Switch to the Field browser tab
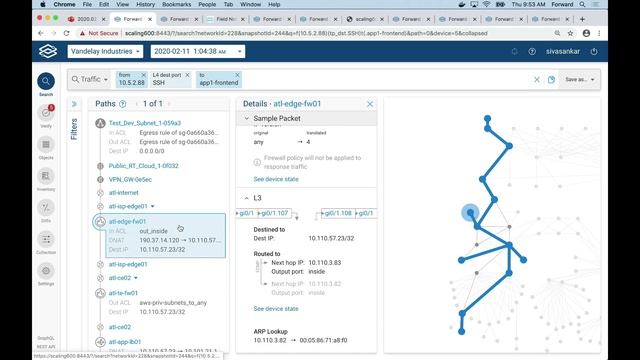 226,19
